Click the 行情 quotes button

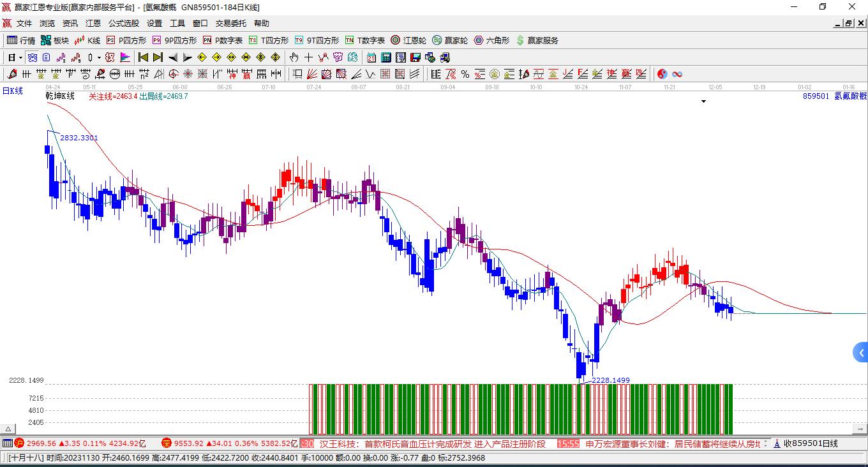pos(21,40)
